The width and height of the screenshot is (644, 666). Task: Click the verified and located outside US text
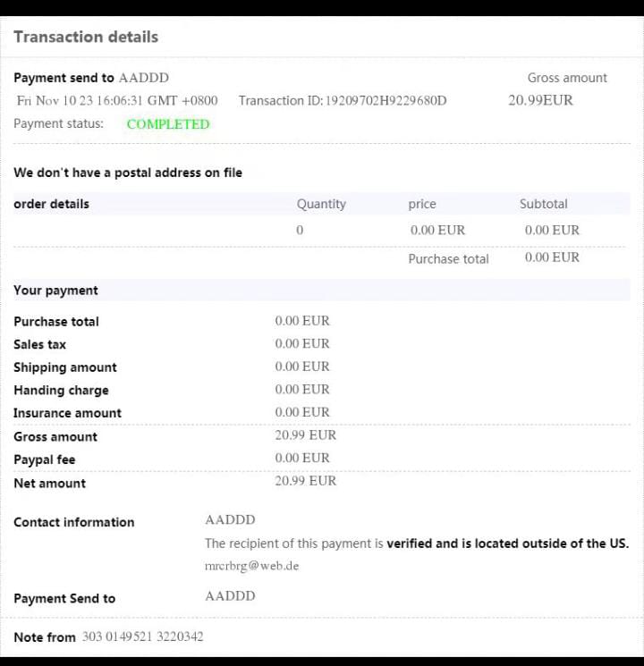pos(507,544)
